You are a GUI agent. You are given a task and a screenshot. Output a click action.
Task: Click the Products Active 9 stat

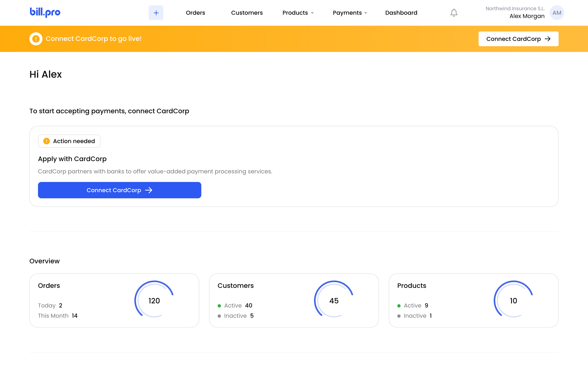point(413,305)
